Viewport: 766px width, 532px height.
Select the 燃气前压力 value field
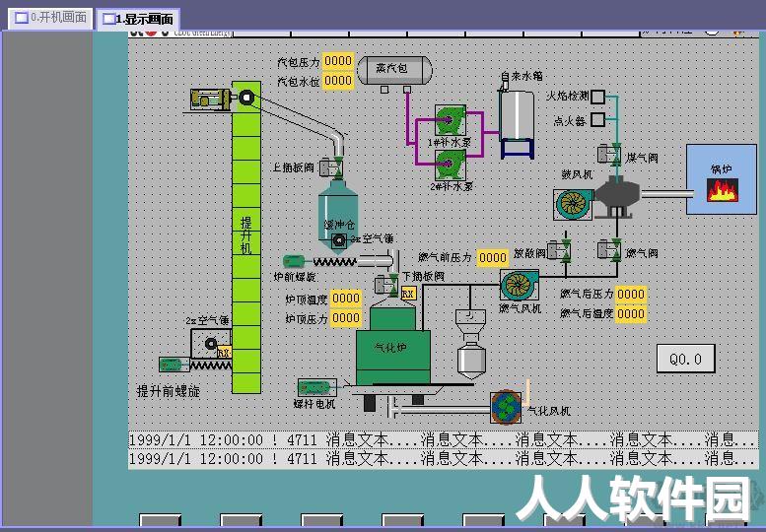click(493, 257)
